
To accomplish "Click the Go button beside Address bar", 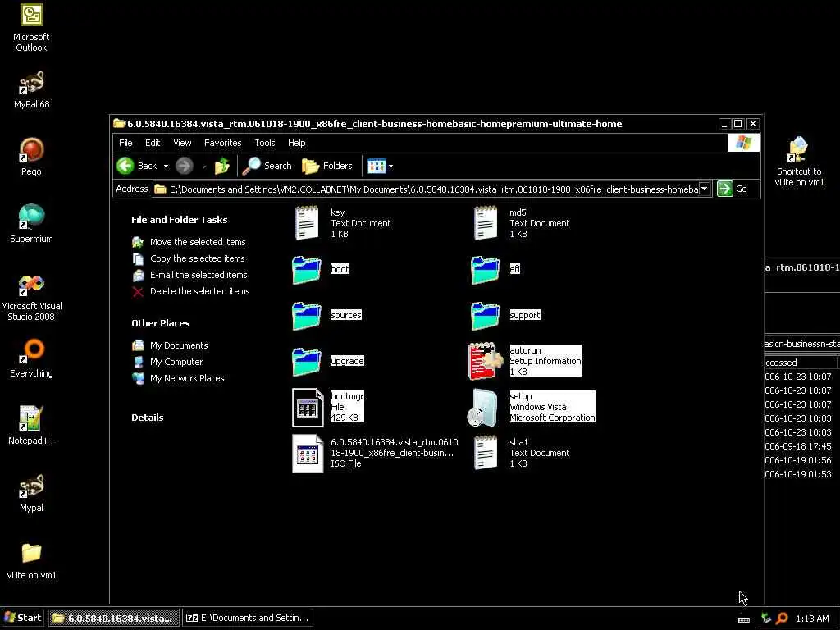I will point(733,189).
